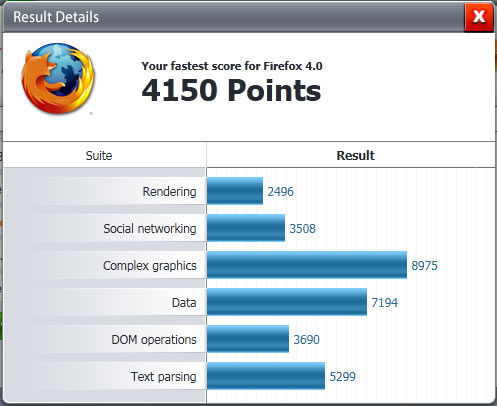Click the DOM operations result bar

tap(248, 339)
